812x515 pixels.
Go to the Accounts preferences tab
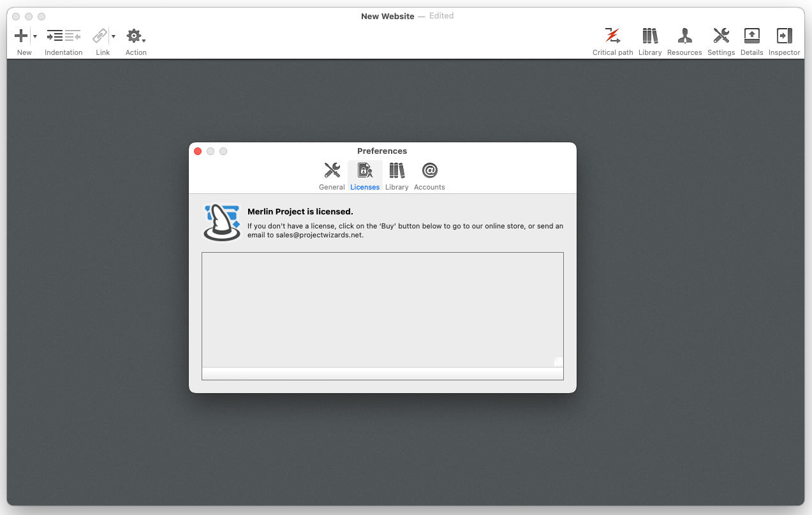(x=429, y=175)
